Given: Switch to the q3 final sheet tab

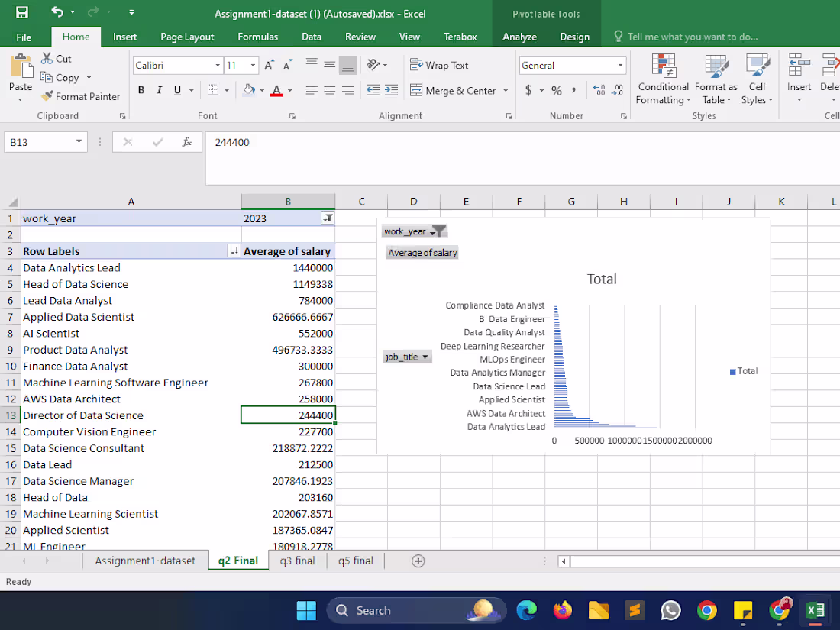Looking at the screenshot, I should tap(297, 560).
